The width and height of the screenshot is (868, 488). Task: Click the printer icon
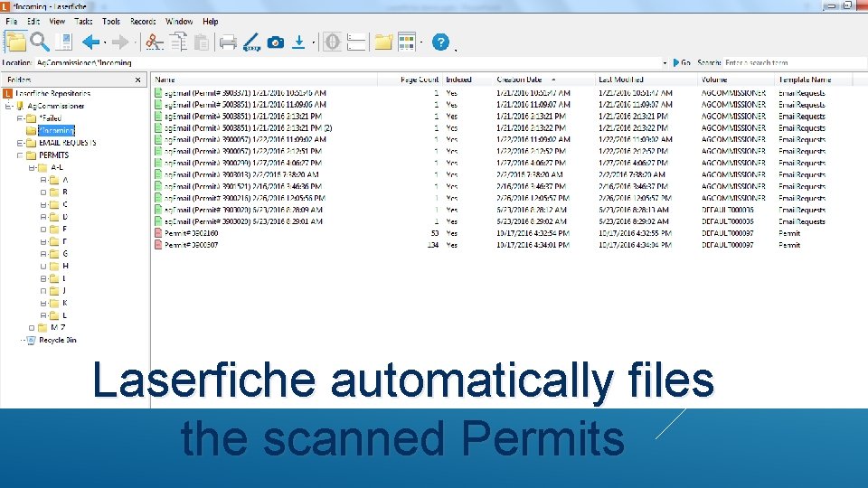228,42
